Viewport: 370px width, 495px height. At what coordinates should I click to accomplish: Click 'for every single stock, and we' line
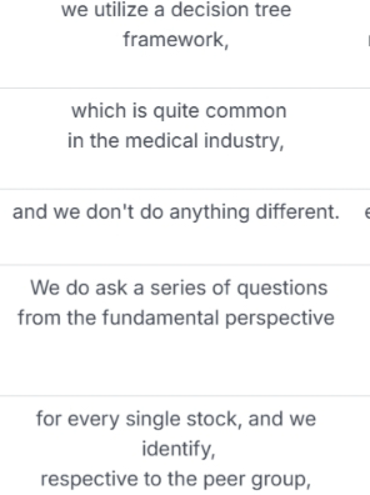[176, 419]
